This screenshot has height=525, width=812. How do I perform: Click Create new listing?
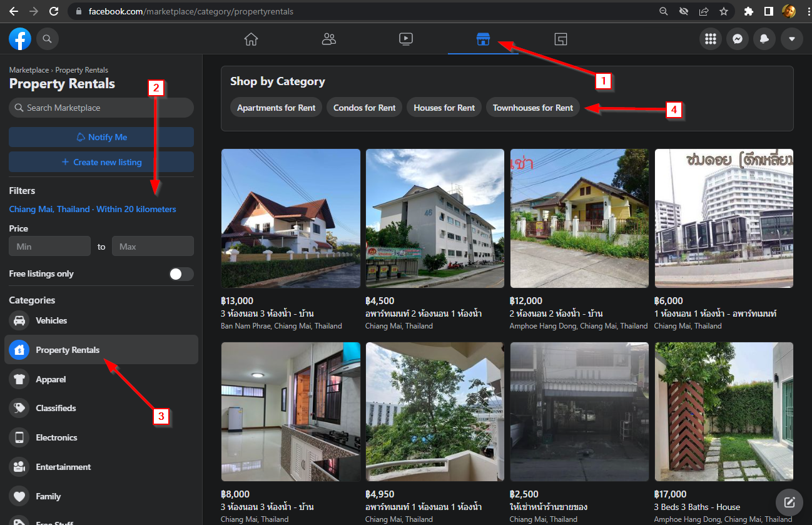(x=101, y=162)
